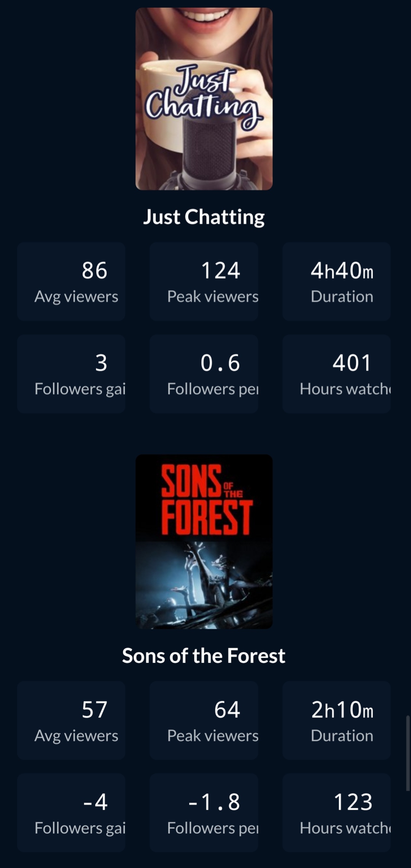
Task: Click the vertical scrollbar thumb
Action: [408, 753]
